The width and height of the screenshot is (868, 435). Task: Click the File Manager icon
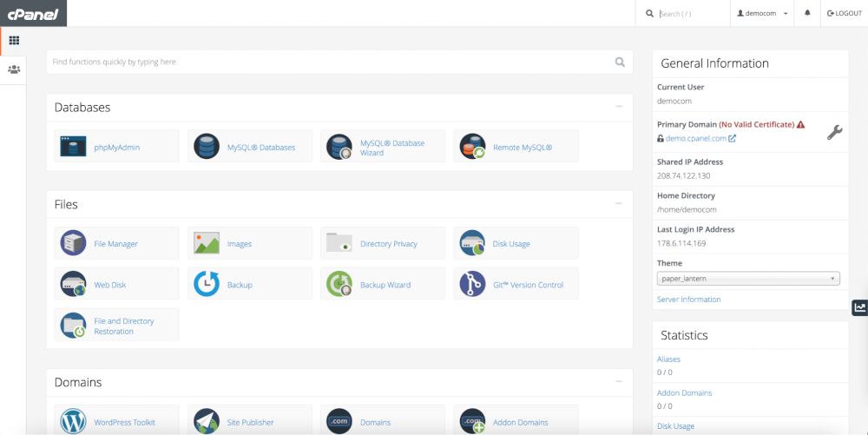(x=74, y=244)
